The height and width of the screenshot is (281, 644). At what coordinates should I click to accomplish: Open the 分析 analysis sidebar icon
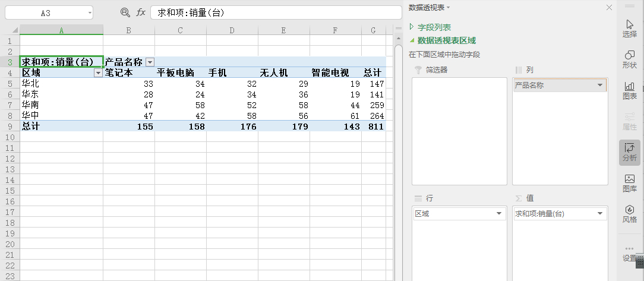coord(630,153)
